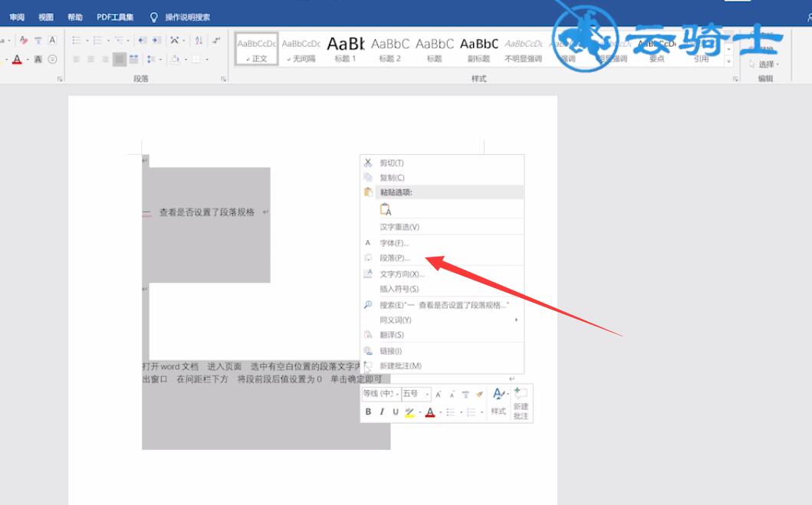
Task: Click the Multilevel List icon in ribbon
Action: [119, 41]
